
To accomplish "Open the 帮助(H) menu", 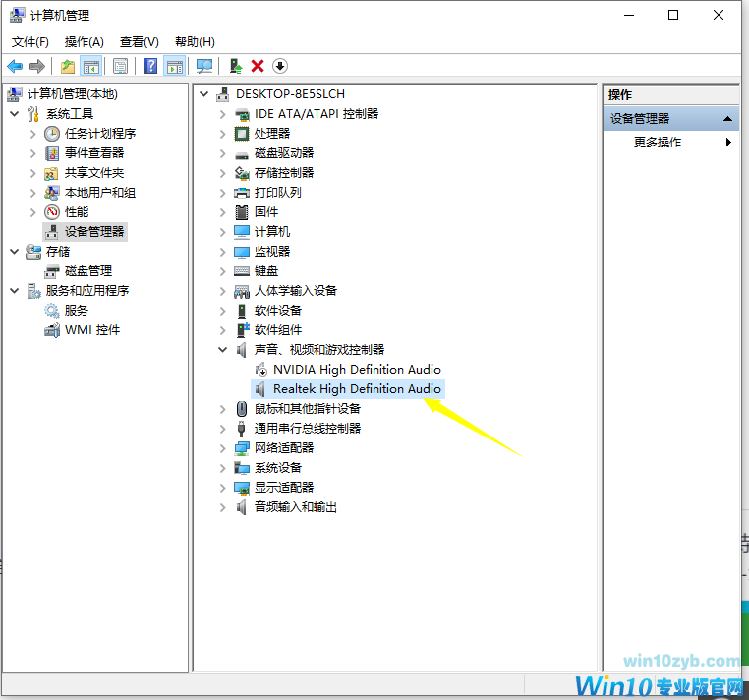I will click(195, 42).
